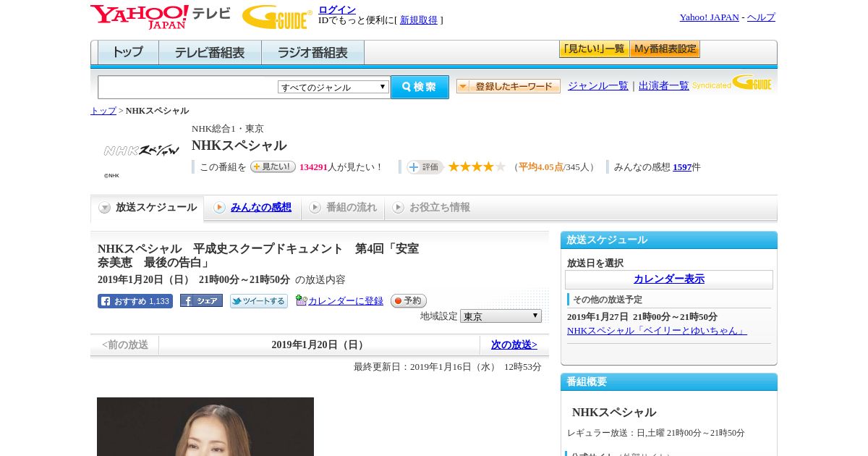Viewport: 868px width, 456px height.
Task: Open the 出演者一覧 link
Action: pos(664,86)
